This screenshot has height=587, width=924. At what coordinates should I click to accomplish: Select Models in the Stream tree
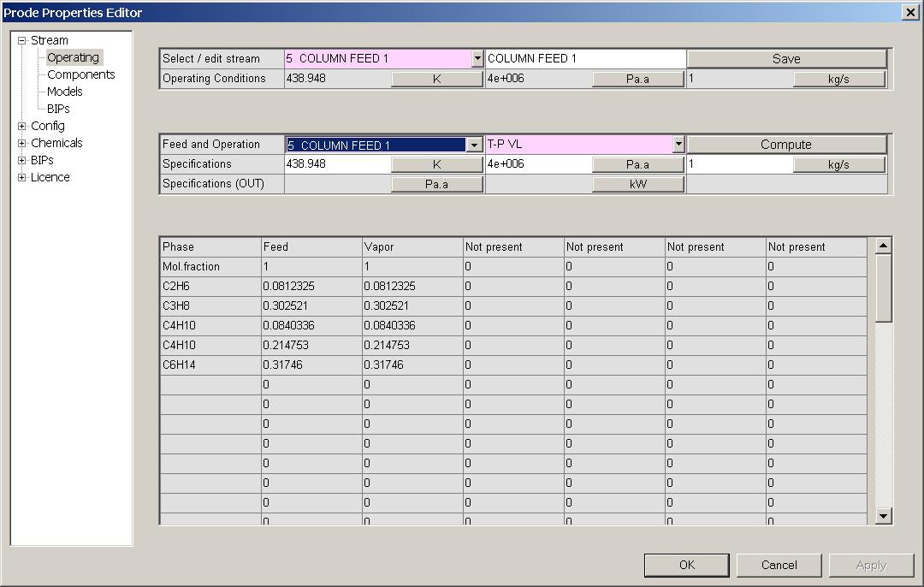(x=64, y=92)
